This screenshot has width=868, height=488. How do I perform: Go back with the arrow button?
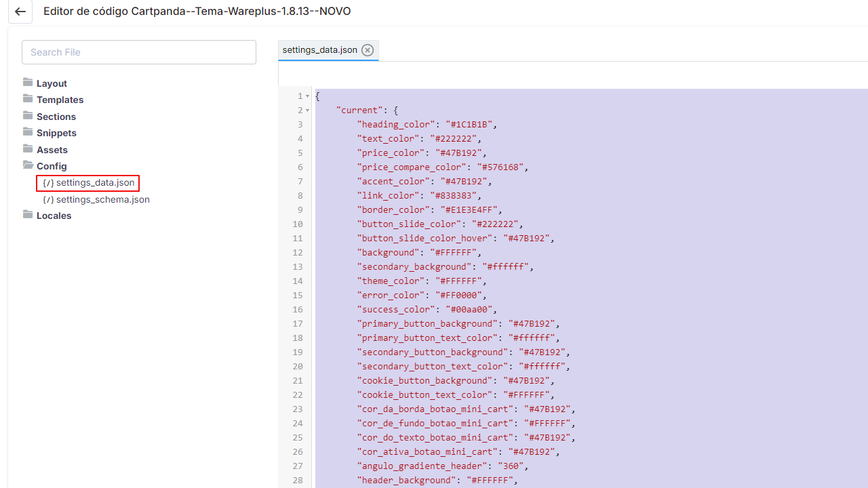20,12
